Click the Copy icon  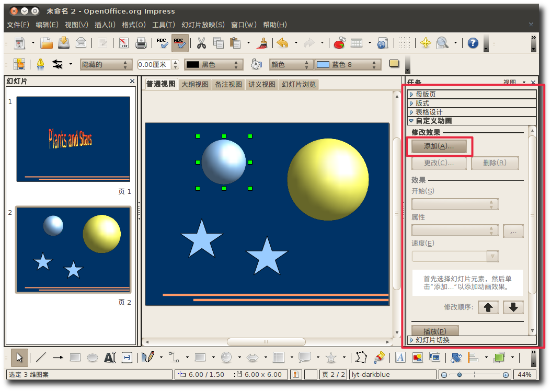pos(218,43)
